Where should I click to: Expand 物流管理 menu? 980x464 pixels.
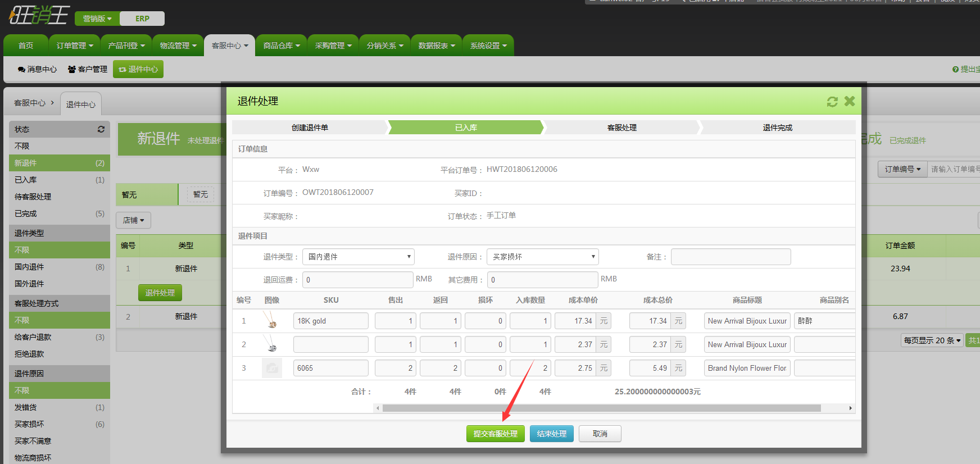pyautogui.click(x=178, y=46)
